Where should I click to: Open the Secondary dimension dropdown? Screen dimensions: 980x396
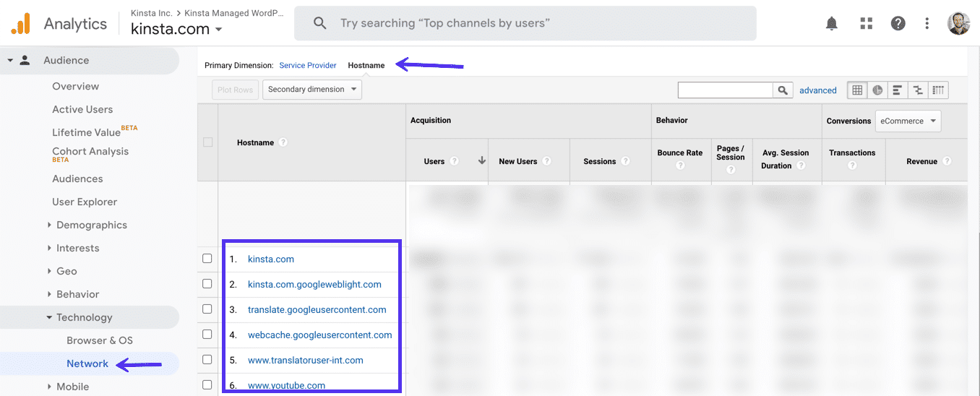tap(311, 90)
